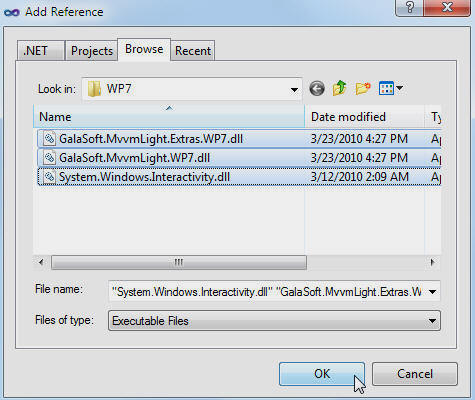This screenshot has width=475, height=400.
Task: Expand the Files of type dropdown
Action: click(x=432, y=321)
